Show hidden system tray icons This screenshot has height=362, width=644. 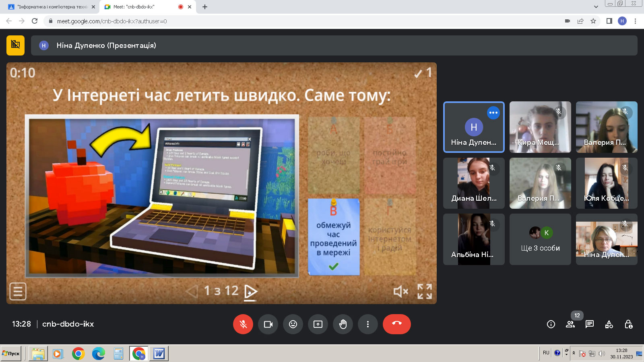tap(574, 353)
